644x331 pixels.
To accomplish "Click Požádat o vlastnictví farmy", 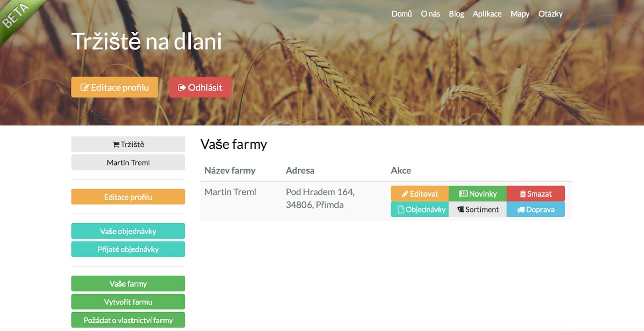I will pyautogui.click(x=128, y=320).
